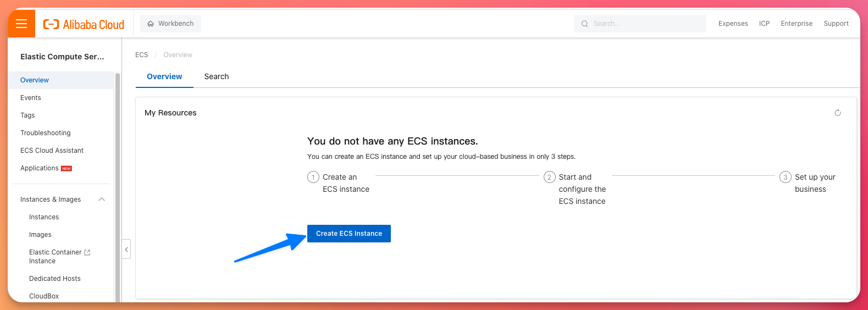Click the external link icon beside Elastic Container
Screen dimensions: 868x310
click(87, 252)
